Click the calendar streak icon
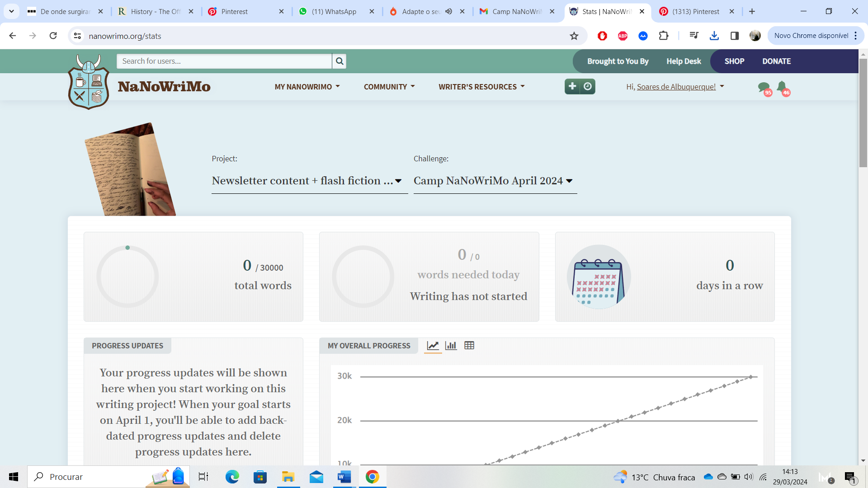The image size is (868, 488). [x=599, y=277]
